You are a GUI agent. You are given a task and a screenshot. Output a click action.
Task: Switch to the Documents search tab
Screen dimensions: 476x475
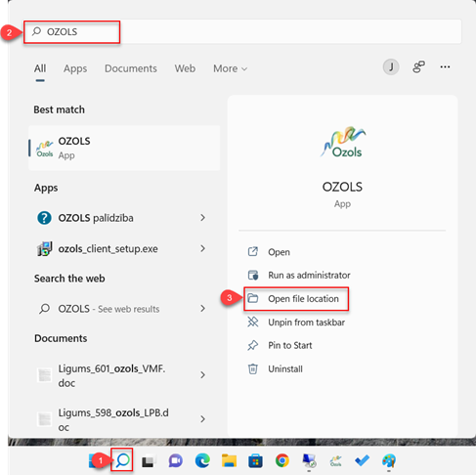coord(131,68)
